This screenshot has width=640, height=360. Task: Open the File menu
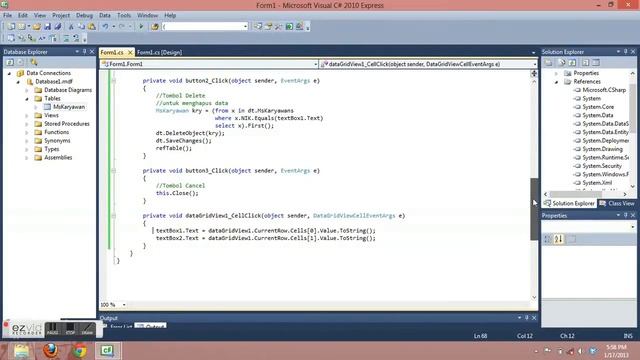click(x=8, y=16)
